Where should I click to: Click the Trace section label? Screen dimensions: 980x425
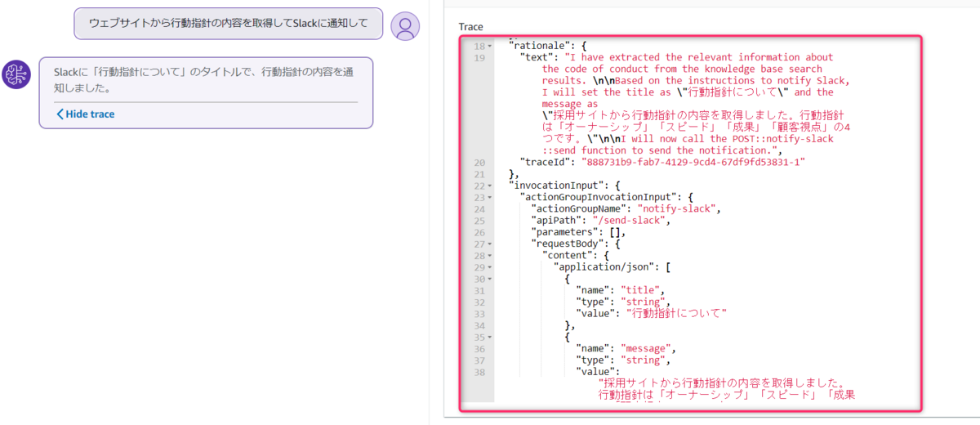tap(471, 27)
